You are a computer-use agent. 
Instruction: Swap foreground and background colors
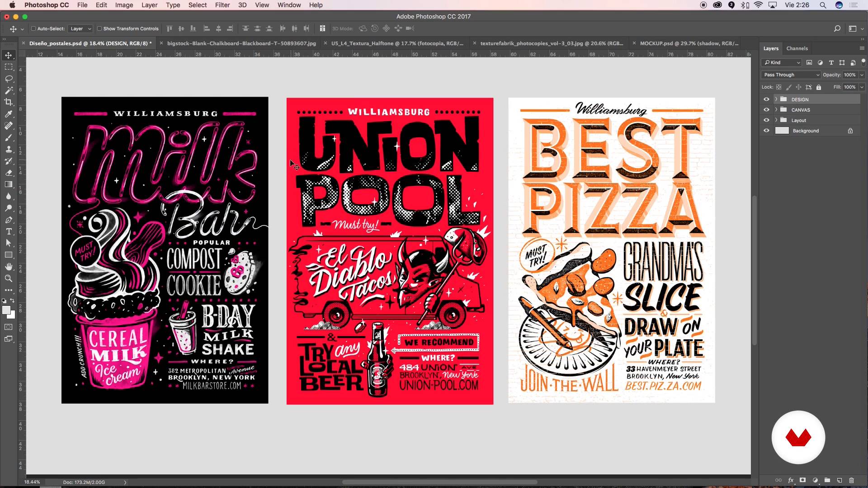[x=13, y=301]
